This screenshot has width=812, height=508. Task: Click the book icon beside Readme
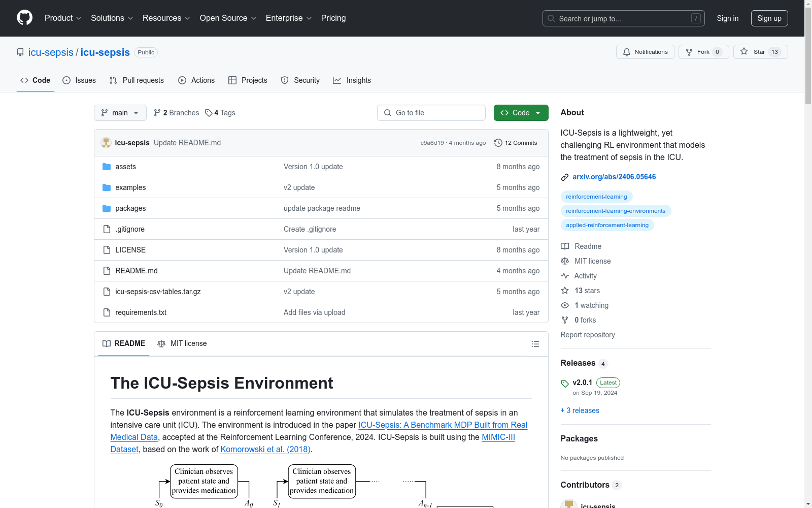[565, 246]
